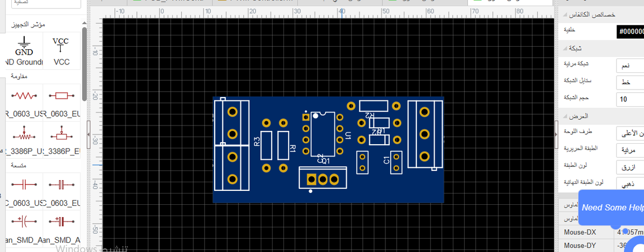The height and width of the screenshot is (252, 644).
Task: Click the filter search box in library panel
Action: [x=46, y=3]
